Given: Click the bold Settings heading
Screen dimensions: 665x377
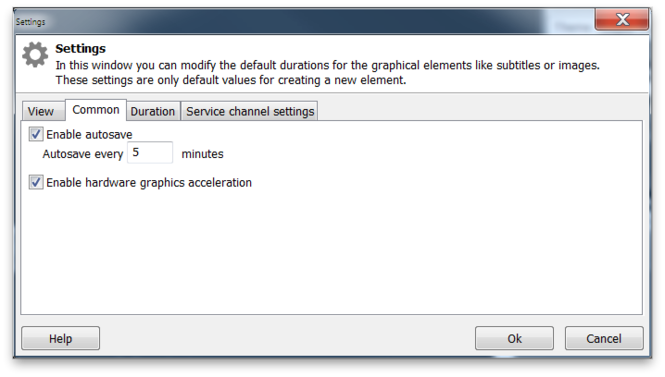Looking at the screenshot, I should (81, 48).
